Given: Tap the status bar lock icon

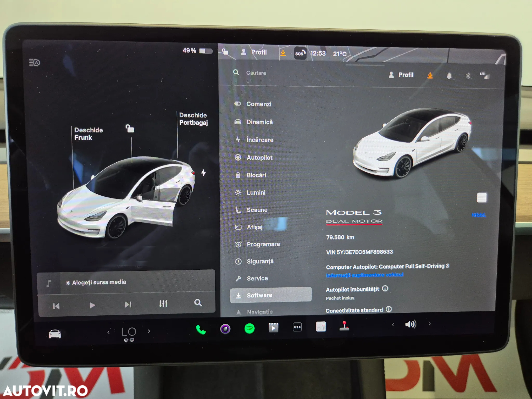Looking at the screenshot, I should [225, 51].
